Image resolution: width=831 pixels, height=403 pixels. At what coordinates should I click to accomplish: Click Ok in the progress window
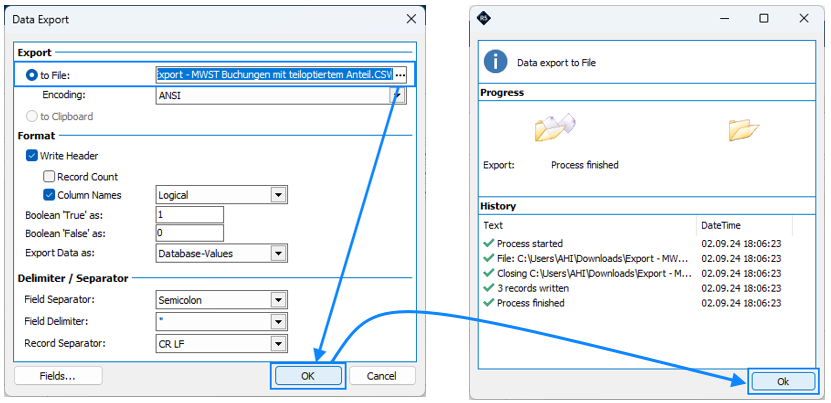(x=783, y=381)
